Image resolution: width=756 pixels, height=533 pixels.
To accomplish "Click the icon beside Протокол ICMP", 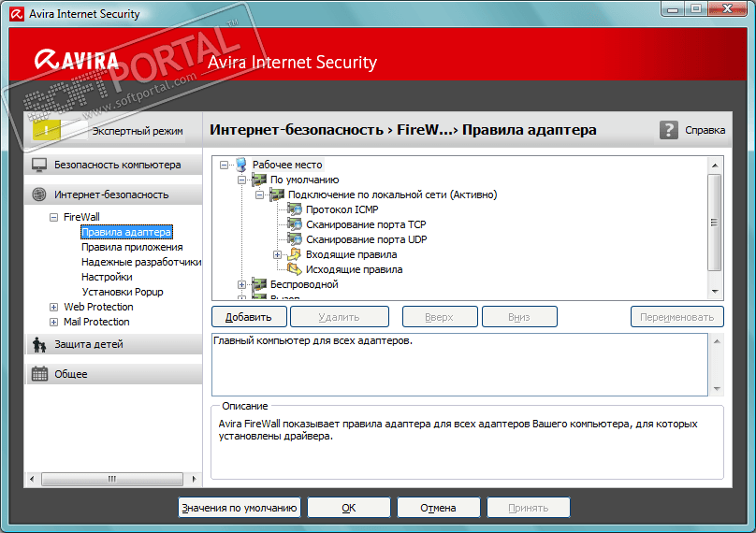I will pos(295,209).
